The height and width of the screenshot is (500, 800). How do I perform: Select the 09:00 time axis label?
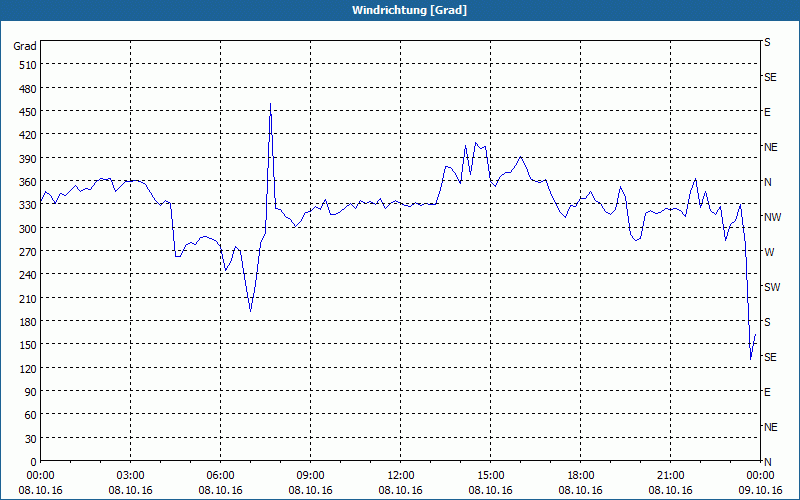pos(311,476)
